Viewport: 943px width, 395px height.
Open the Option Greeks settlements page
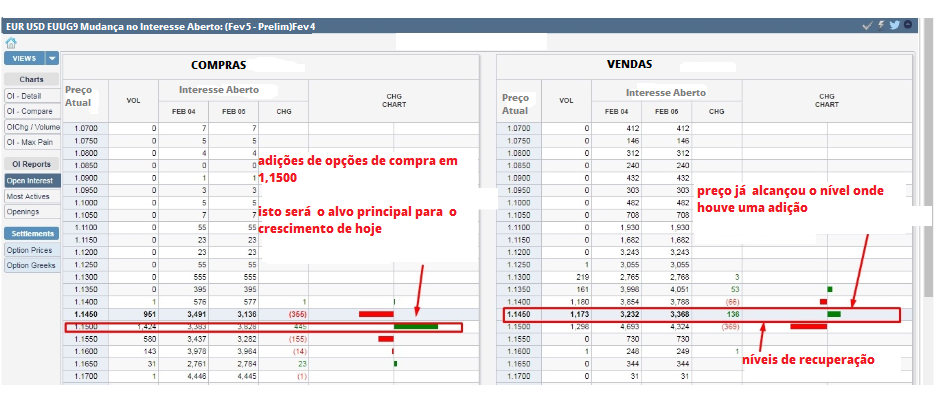tap(32, 265)
